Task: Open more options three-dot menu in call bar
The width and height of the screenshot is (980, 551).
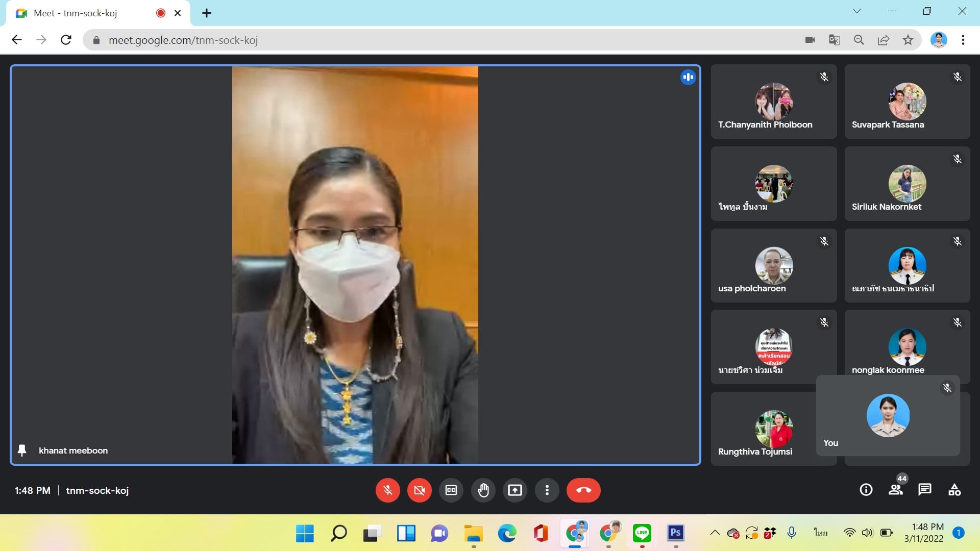Action: coord(547,490)
